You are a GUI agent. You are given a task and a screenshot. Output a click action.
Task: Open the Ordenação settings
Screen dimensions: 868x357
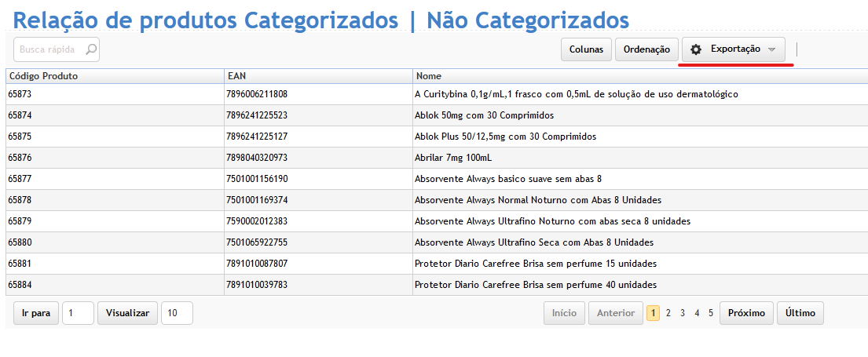[646, 49]
